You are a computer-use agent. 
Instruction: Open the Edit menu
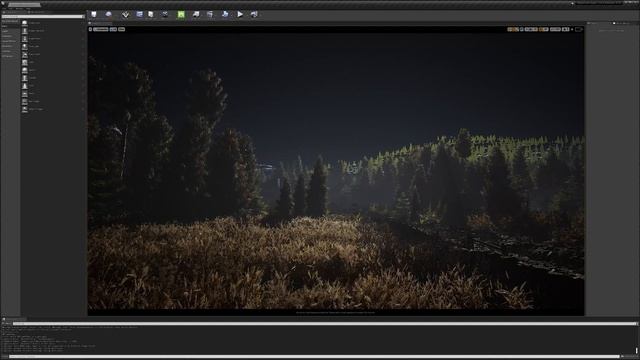tap(11, 8)
